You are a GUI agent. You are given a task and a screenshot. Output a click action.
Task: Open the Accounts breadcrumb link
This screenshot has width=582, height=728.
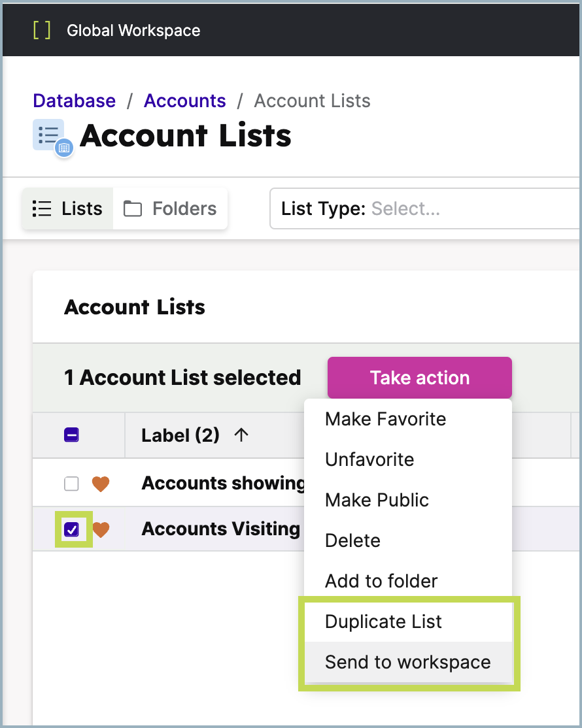click(x=185, y=101)
